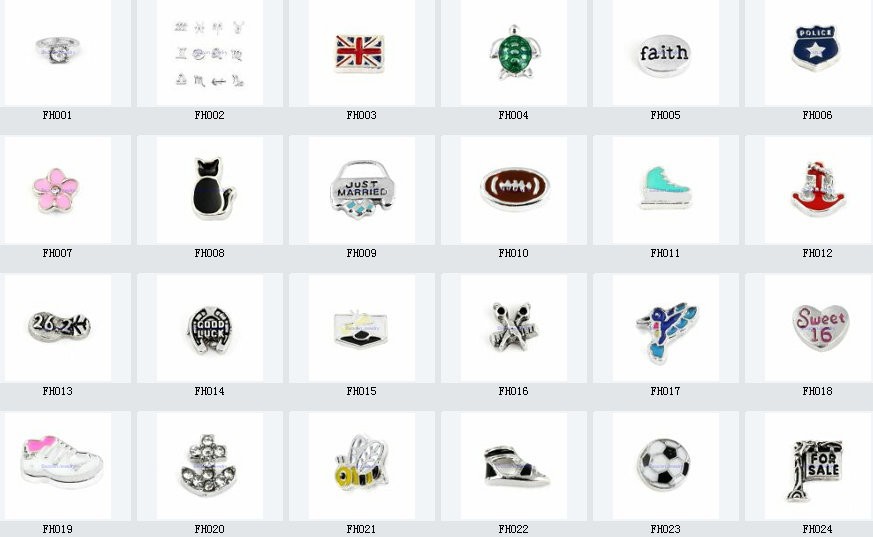Screen dimensions: 873x537
Task: Select the FH020 rhinestone anchor label
Action: coord(209,529)
